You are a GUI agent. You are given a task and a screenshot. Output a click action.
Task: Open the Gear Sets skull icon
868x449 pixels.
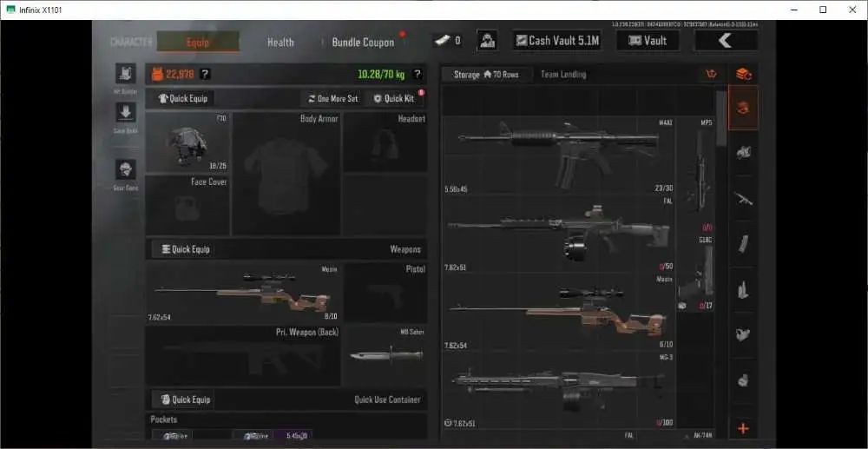point(126,169)
